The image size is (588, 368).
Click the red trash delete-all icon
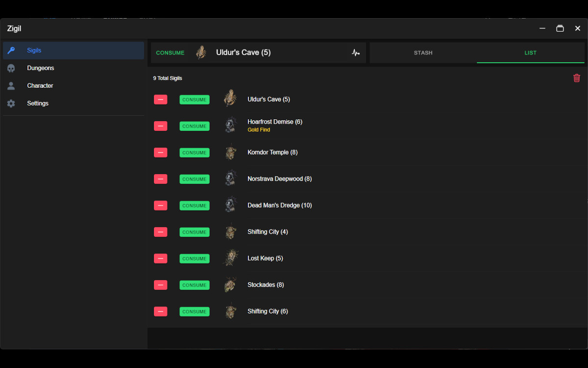[x=577, y=78]
